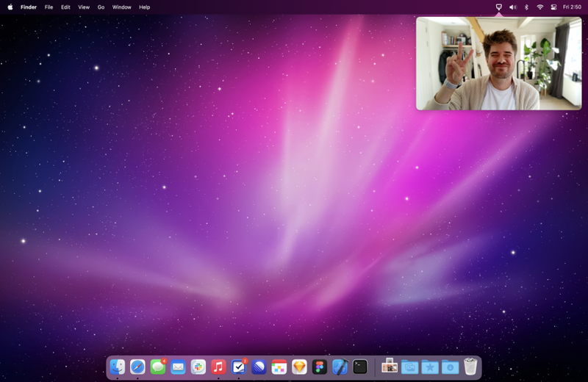Screen dimensions: 588x382
Task: Launch Slack from the dock
Action: coord(198,367)
